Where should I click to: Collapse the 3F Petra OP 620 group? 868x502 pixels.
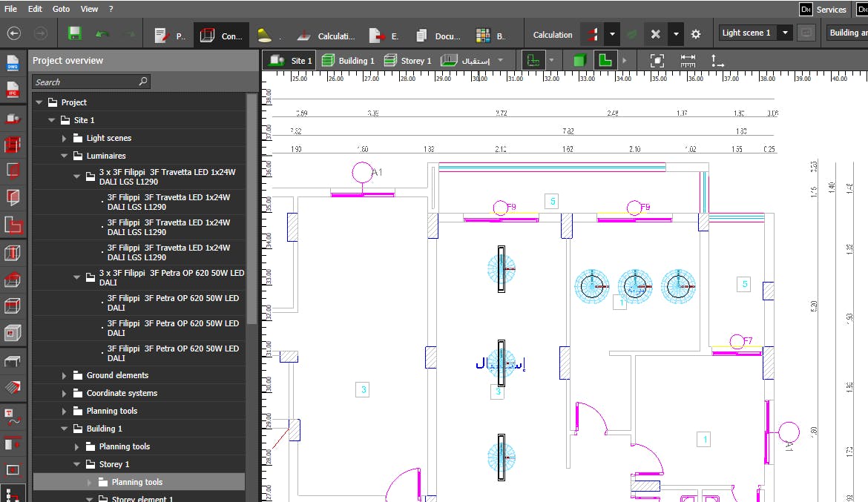click(77, 277)
